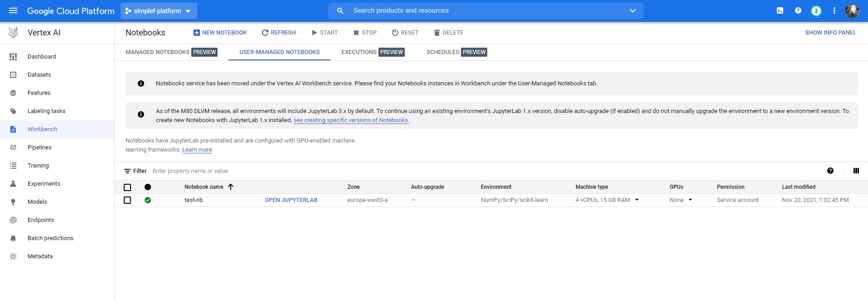
Task: Select the Datasets sidebar icon
Action: point(13,74)
